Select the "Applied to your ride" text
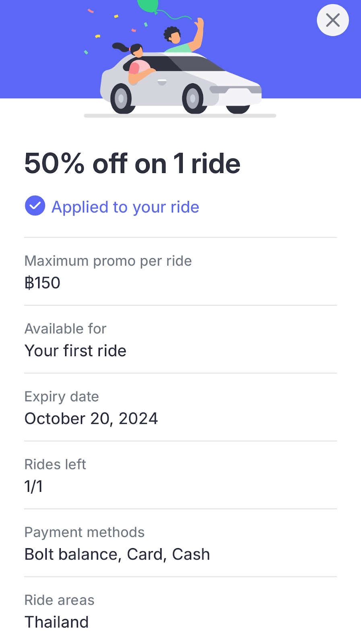The height and width of the screenshot is (644, 361). [125, 207]
